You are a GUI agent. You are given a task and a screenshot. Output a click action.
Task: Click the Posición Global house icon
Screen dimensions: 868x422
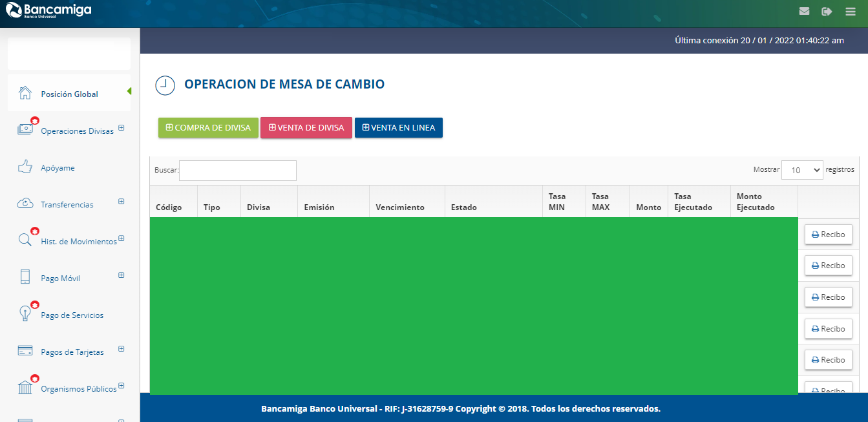click(25, 93)
